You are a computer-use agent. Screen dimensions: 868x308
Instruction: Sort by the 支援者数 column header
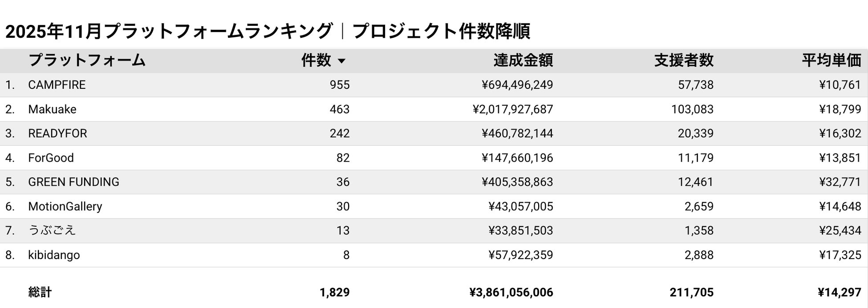click(x=684, y=60)
